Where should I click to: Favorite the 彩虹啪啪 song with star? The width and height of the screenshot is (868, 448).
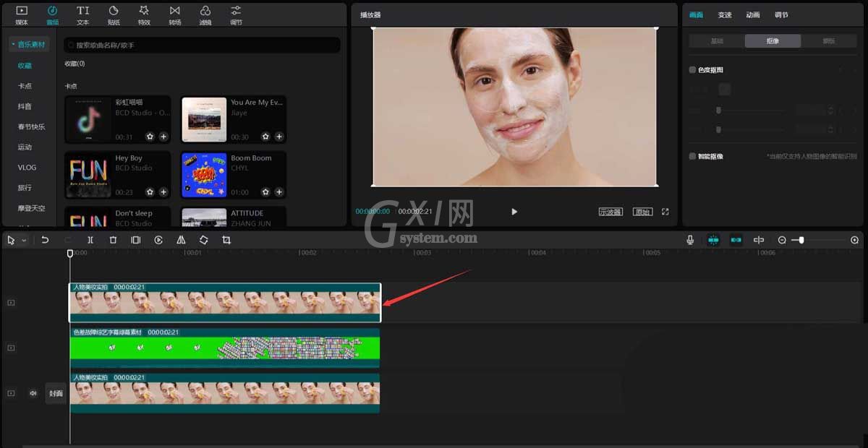(150, 137)
